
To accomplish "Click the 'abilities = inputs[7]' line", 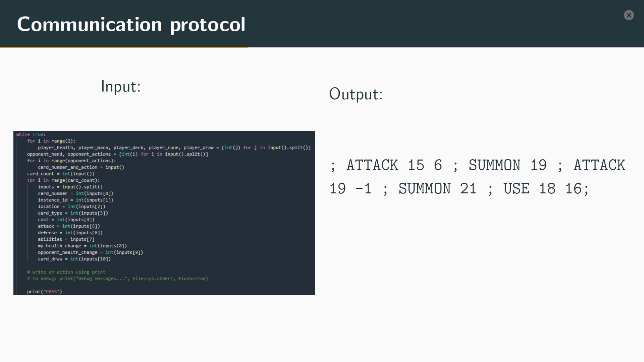I will (x=66, y=239).
